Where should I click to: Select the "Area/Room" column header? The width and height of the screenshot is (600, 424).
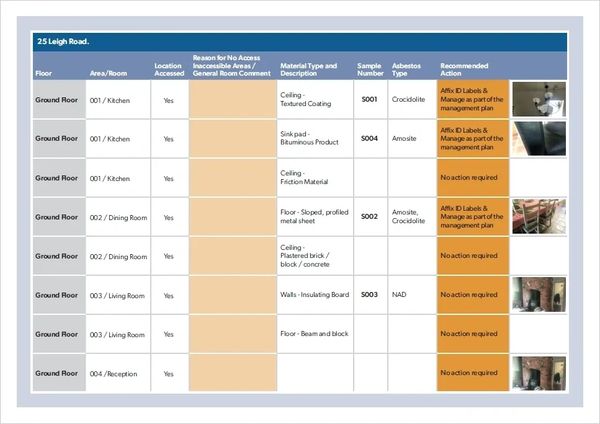click(x=108, y=73)
